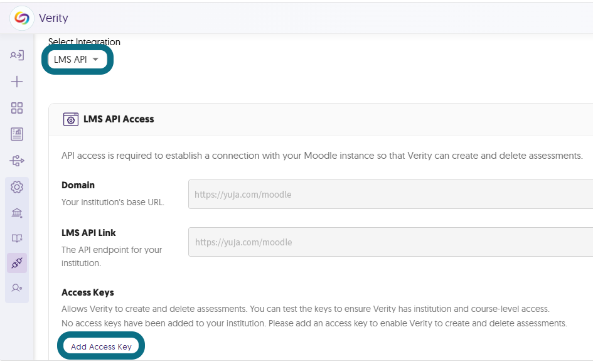Click the USB device icon in sidebar
593x364 pixels.
[17, 161]
